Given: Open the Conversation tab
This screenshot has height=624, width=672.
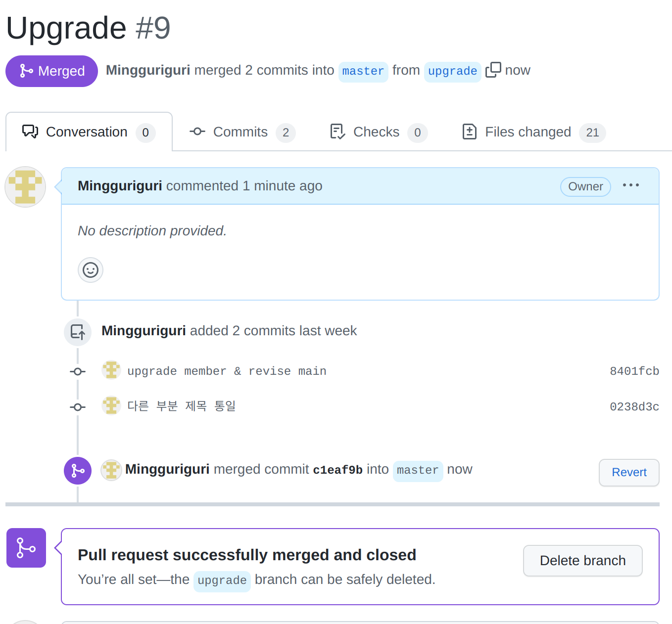Looking at the screenshot, I should point(89,132).
